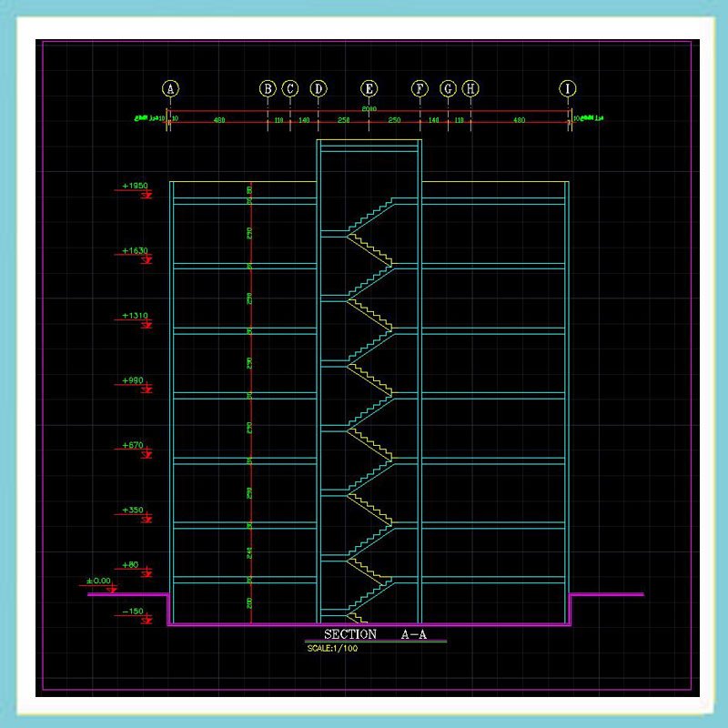The width and height of the screenshot is (728, 728).
Task: Select the +80 elevation label
Action: pyautogui.click(x=130, y=565)
